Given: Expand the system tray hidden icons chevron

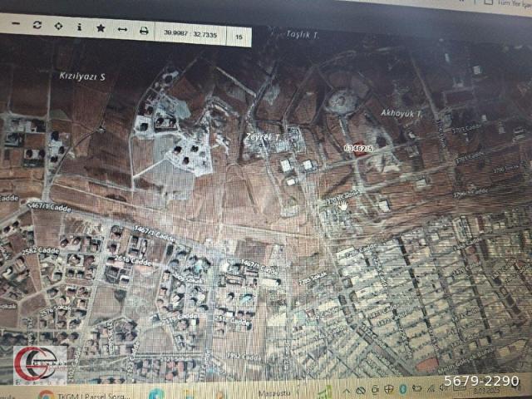Looking at the screenshot, I should coord(346,392).
